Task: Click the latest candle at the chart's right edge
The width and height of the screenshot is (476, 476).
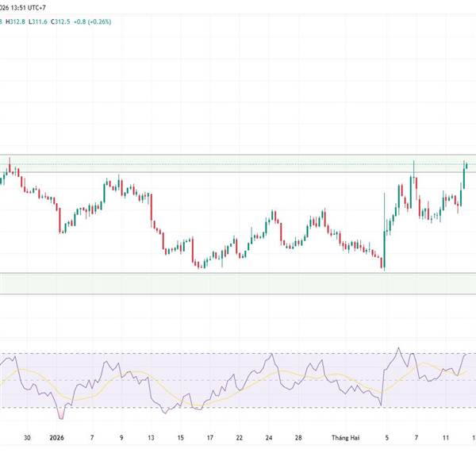Action: (466, 166)
